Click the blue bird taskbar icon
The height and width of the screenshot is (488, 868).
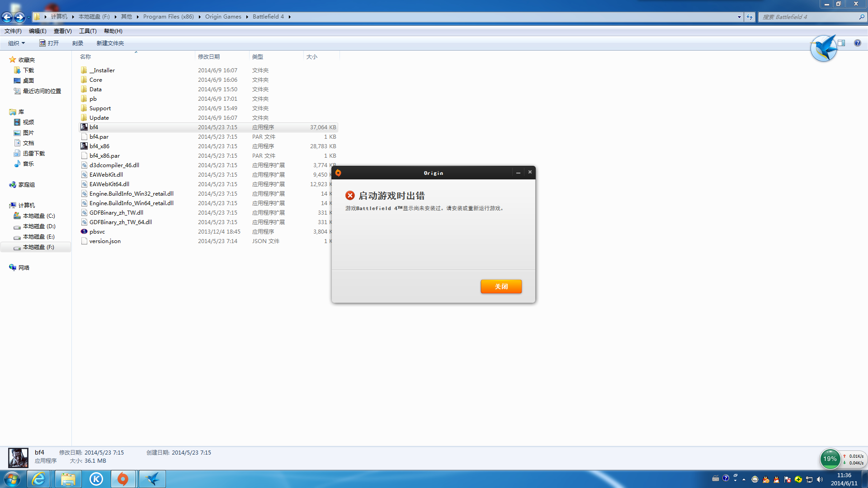click(x=152, y=479)
